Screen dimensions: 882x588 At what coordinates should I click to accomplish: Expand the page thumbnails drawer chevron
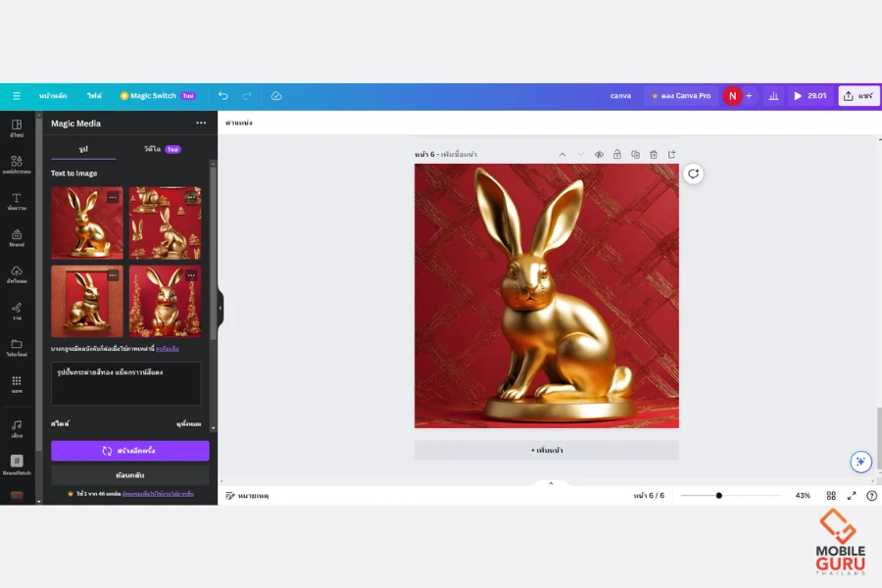[x=551, y=483]
